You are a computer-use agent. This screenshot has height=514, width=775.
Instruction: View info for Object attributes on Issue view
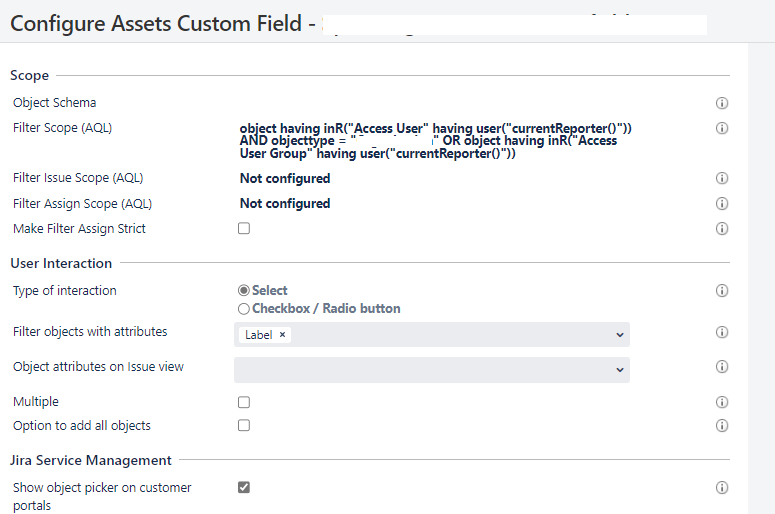coord(722,367)
